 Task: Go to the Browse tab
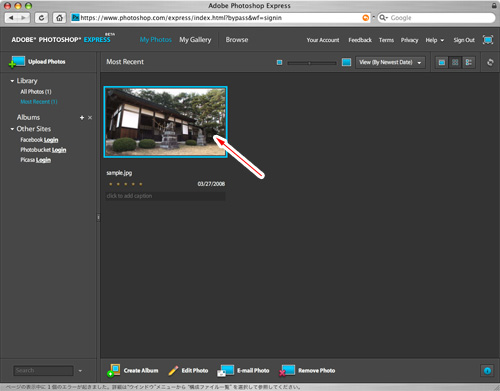(x=237, y=40)
